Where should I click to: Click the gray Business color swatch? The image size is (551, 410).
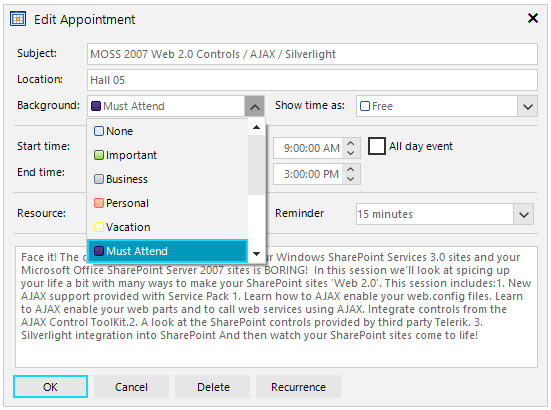point(99,179)
